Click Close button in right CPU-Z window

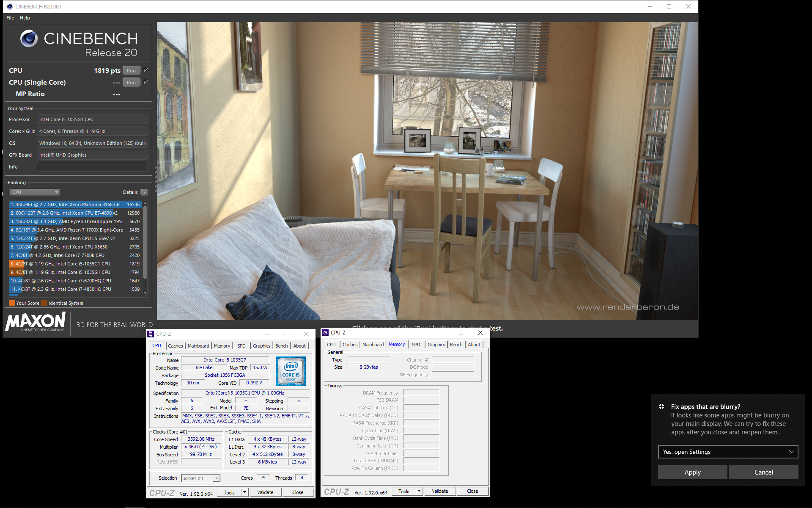[x=472, y=491]
